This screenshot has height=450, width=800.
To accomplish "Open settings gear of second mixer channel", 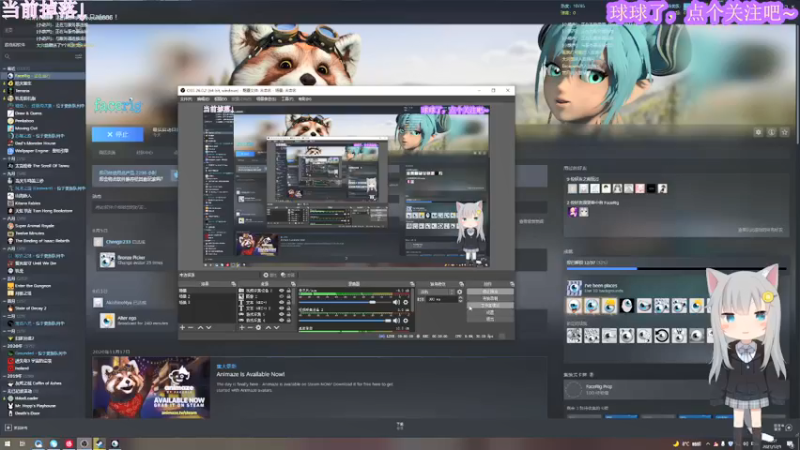I will click(406, 320).
